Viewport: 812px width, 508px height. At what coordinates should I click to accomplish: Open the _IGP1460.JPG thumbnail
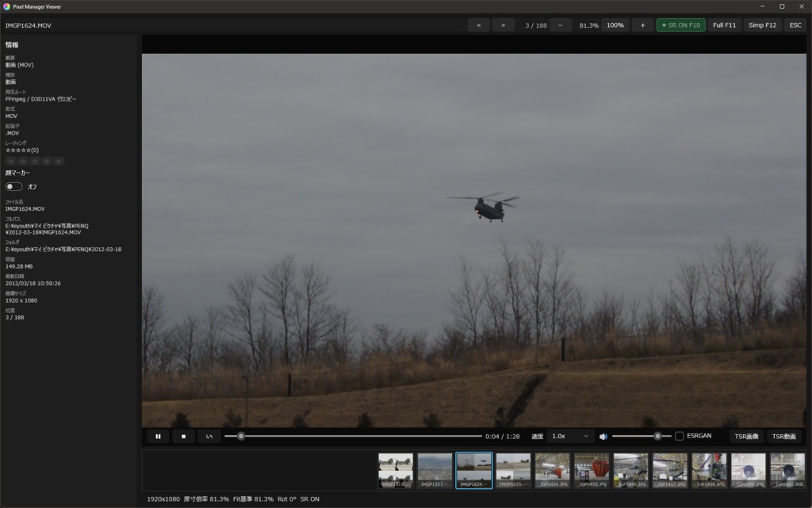787,470
